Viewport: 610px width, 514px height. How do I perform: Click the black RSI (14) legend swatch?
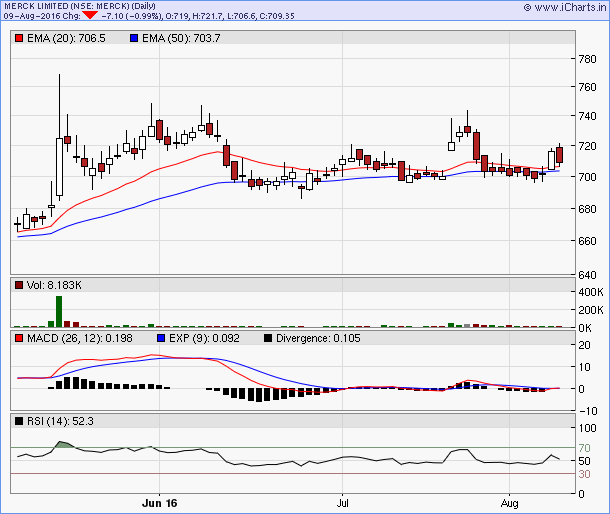click(19, 421)
